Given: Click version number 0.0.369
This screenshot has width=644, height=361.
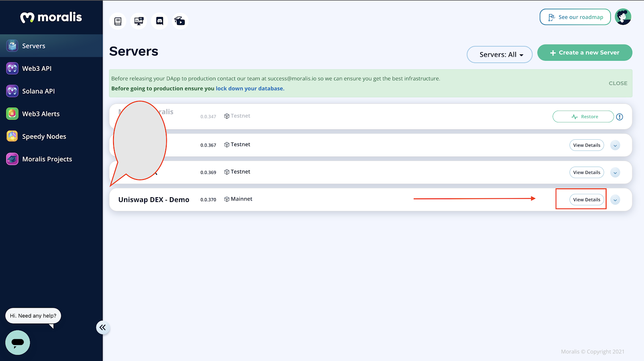Looking at the screenshot, I should tap(208, 172).
